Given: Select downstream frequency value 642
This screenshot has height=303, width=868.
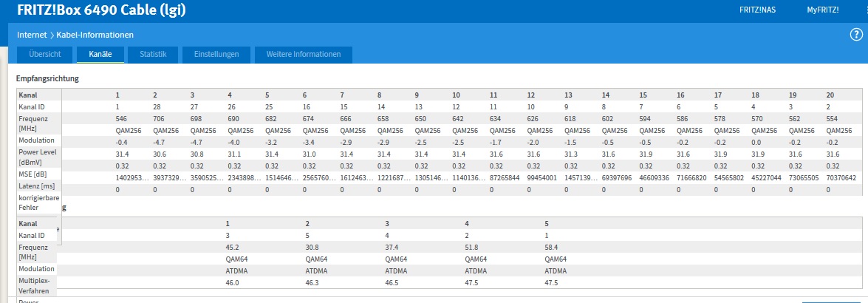Looking at the screenshot, I should click(x=458, y=118).
